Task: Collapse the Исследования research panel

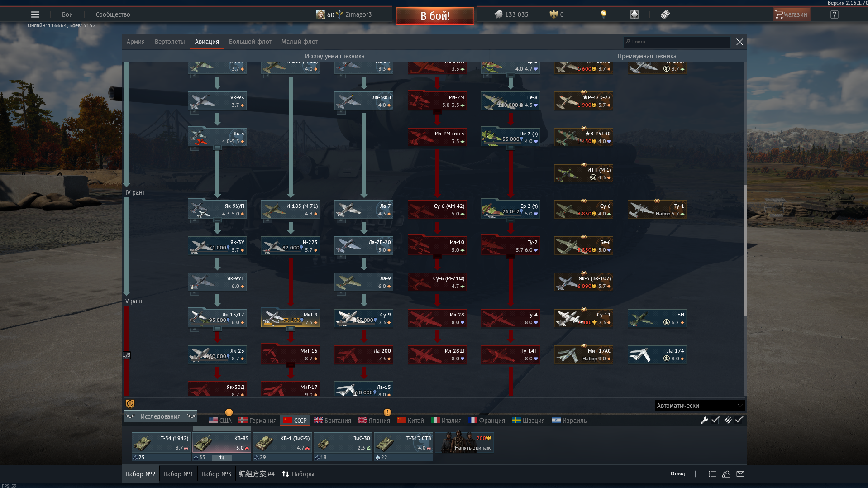Action: click(161, 416)
